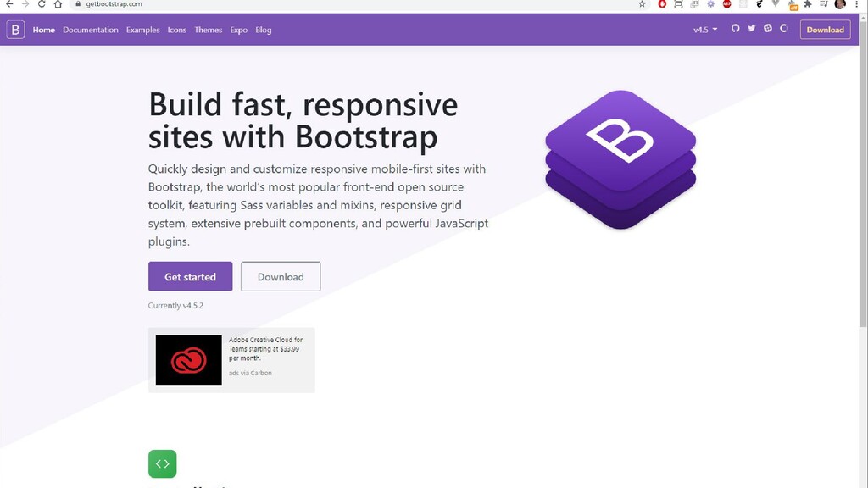Click the green code brackets icon

click(x=162, y=463)
